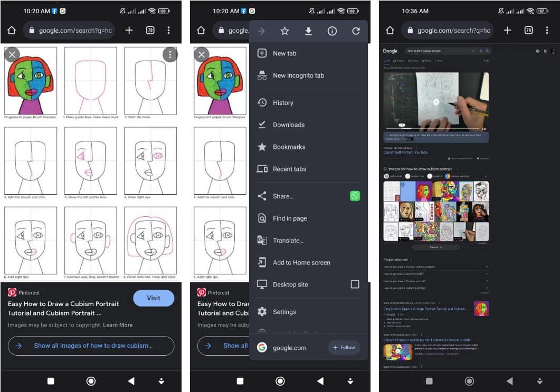
Task: Tap View all under the images grid
Action: click(436, 247)
